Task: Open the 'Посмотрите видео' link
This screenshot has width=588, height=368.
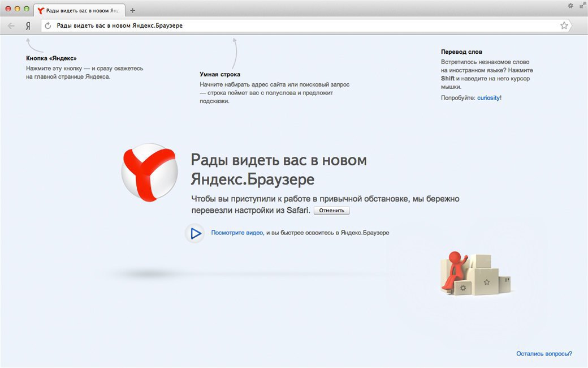Action: 237,233
